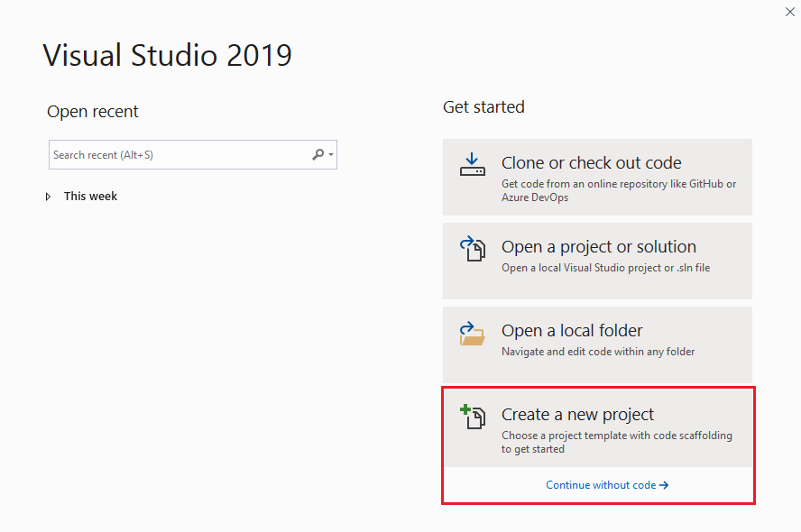Image resolution: width=801 pixels, height=532 pixels.
Task: Collapse the This week disclosure triangle
Action: pos(48,196)
